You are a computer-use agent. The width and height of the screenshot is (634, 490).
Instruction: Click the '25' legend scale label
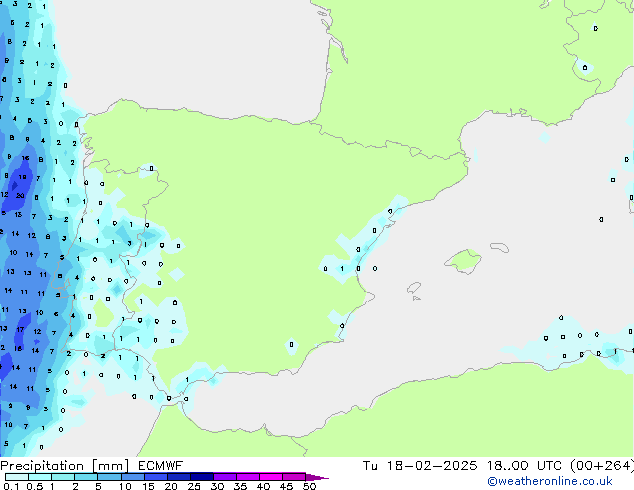pos(194,486)
